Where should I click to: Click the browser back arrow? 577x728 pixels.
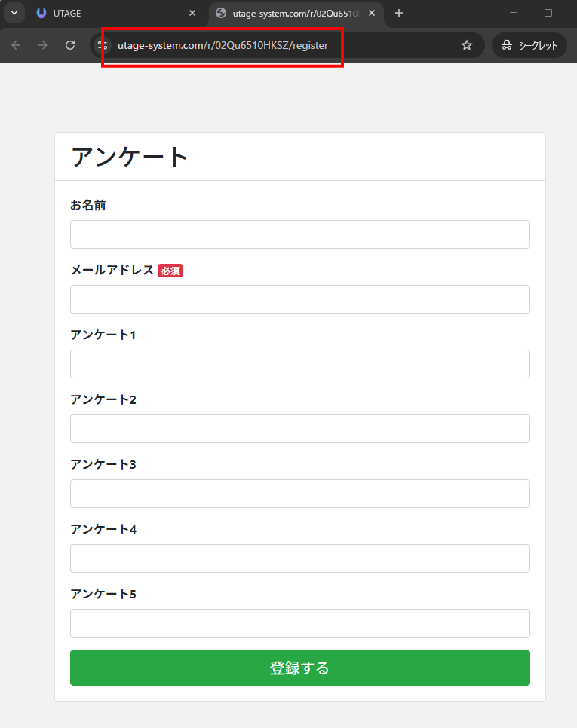16,45
